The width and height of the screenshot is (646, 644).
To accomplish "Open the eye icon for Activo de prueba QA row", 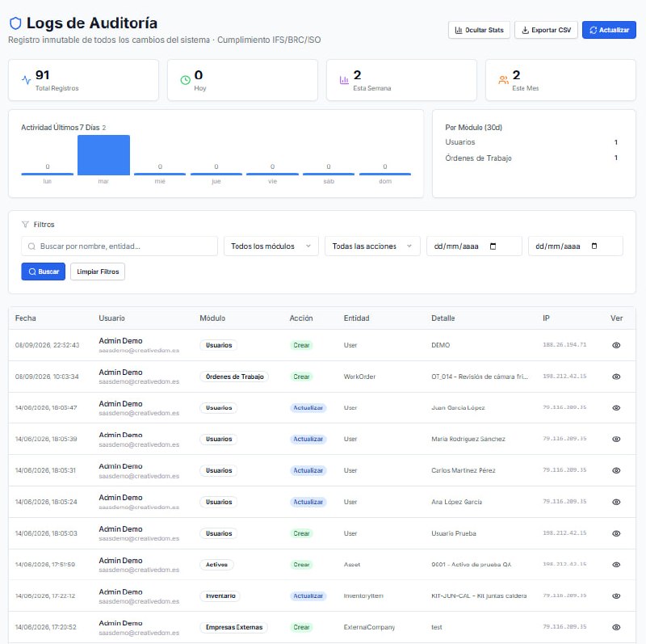I will 616,565.
